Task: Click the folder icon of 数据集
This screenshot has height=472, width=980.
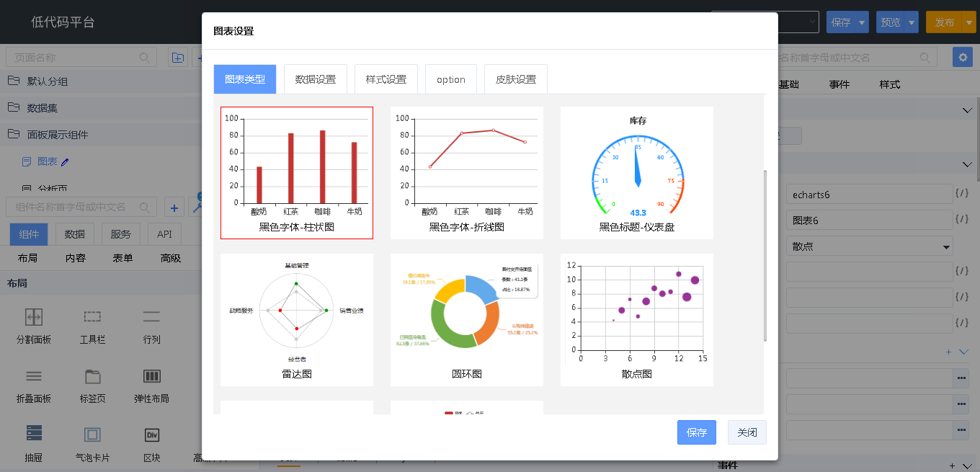Action: (x=13, y=107)
